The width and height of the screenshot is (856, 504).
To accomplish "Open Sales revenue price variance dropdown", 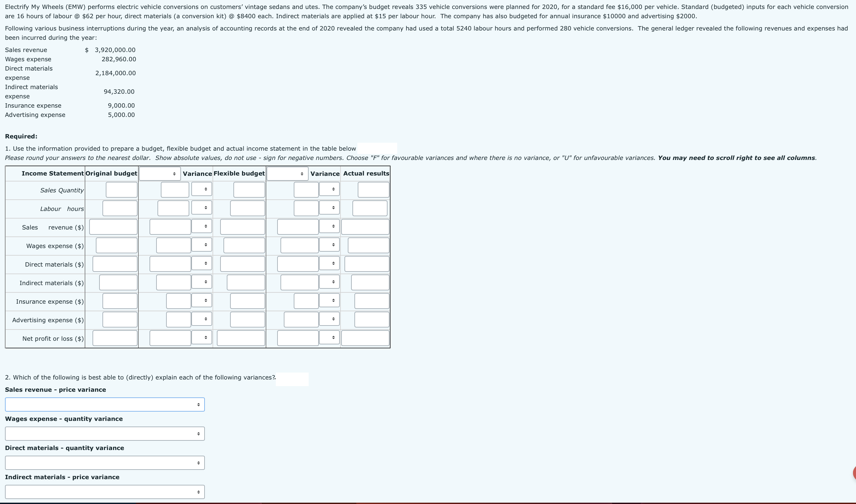I will pos(105,404).
